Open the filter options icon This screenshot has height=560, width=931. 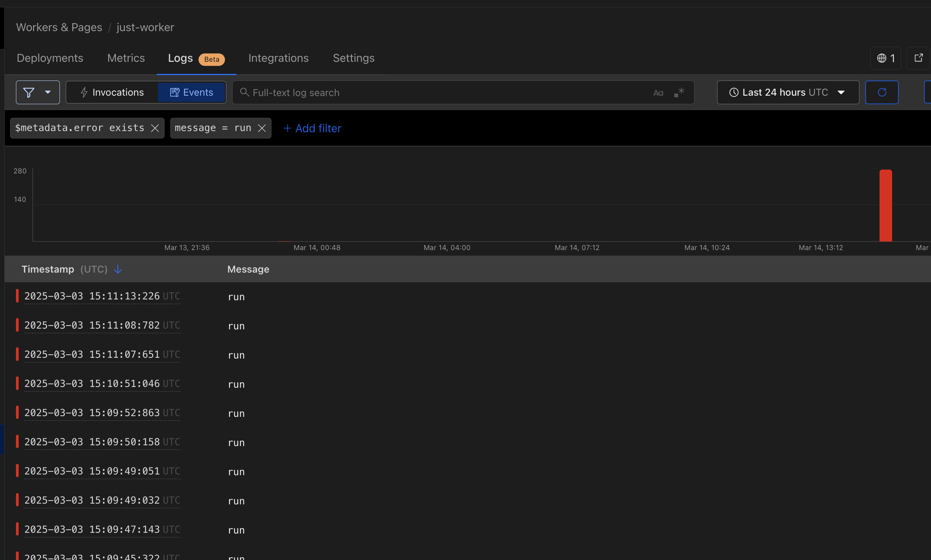29,92
